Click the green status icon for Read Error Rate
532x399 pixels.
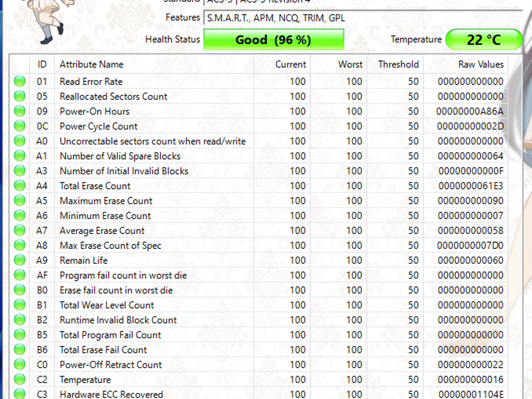click(x=20, y=81)
